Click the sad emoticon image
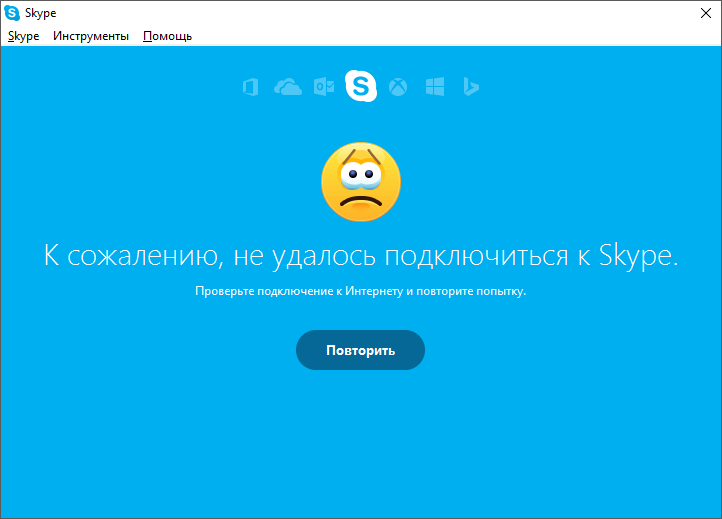The width and height of the screenshot is (722, 519). click(361, 182)
